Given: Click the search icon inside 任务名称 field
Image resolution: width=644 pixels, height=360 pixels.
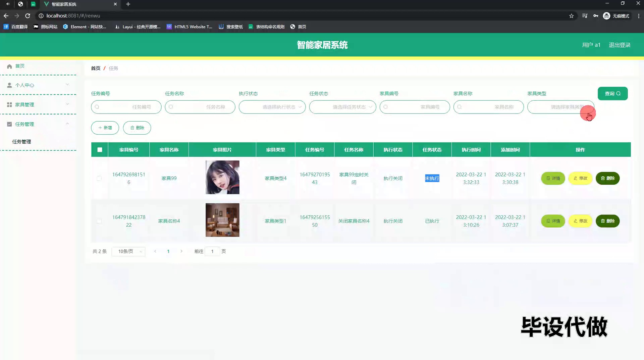Looking at the screenshot, I should (171, 107).
